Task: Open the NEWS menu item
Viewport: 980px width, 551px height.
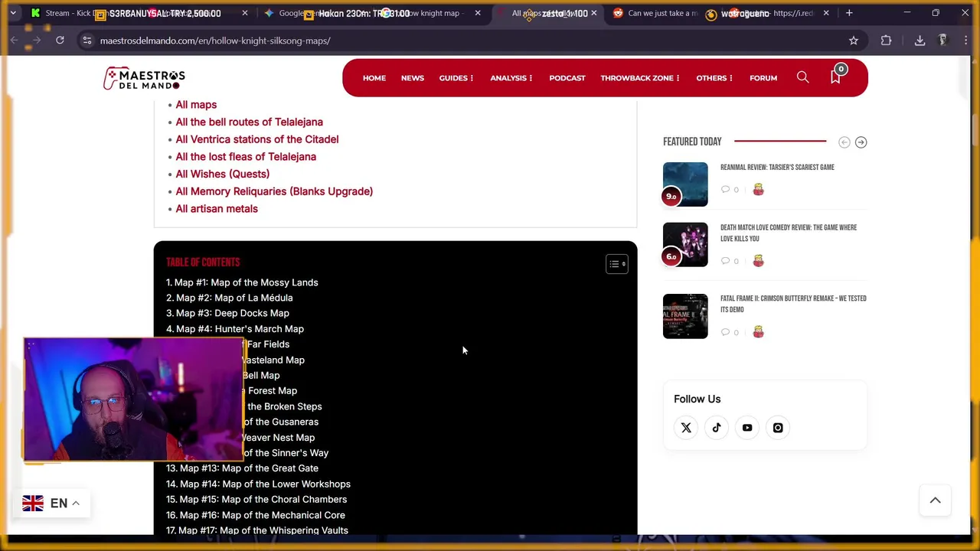Action: 412,78
